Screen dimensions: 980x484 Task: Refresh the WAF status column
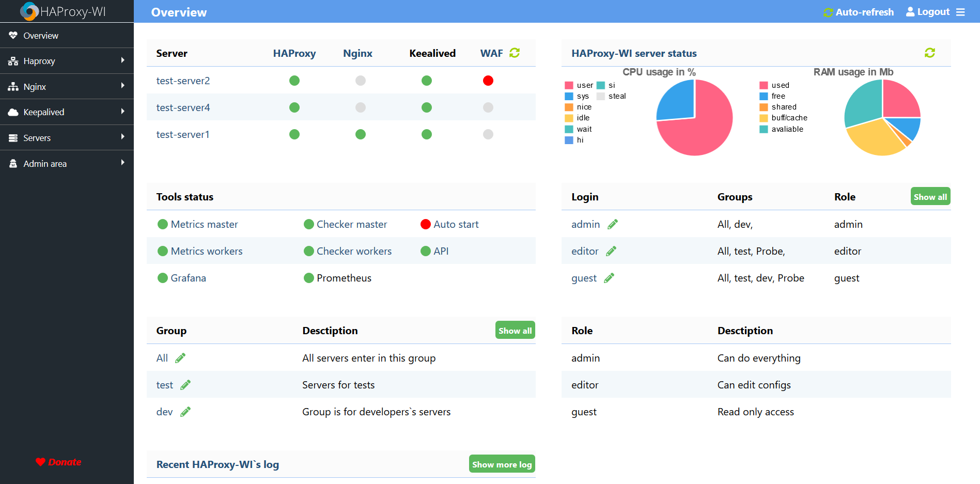[515, 53]
